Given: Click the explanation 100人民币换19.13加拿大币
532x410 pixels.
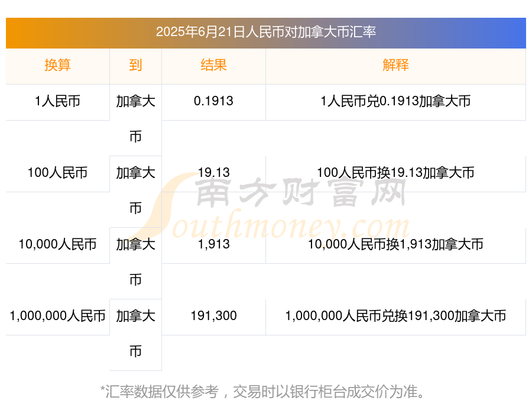Looking at the screenshot, I should pyautogui.click(x=395, y=173).
